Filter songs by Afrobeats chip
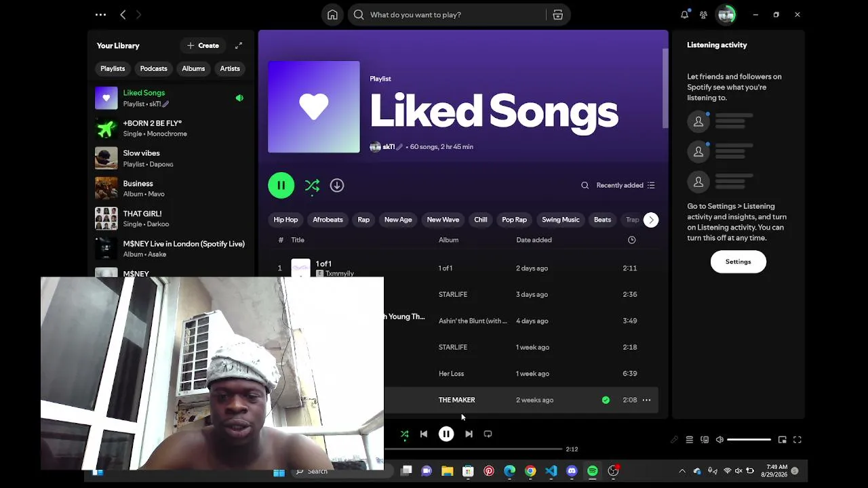Screen dimensions: 868x488 328,220
